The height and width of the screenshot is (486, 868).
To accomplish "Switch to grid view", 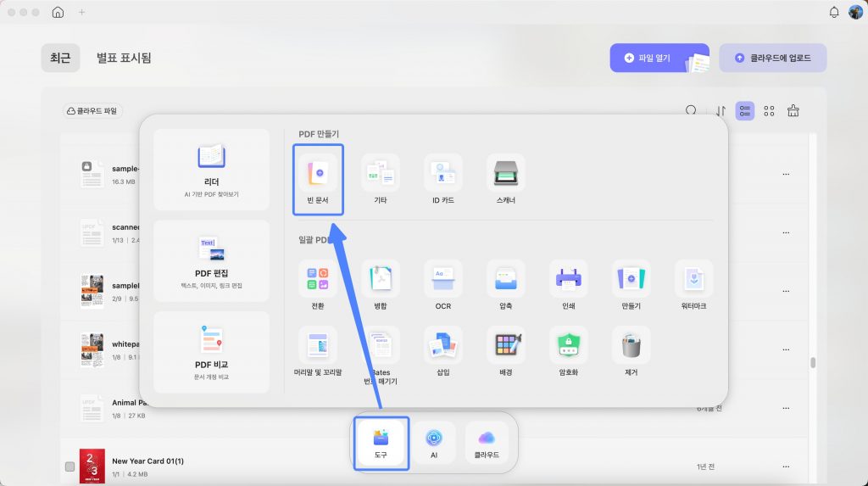I will coord(769,111).
